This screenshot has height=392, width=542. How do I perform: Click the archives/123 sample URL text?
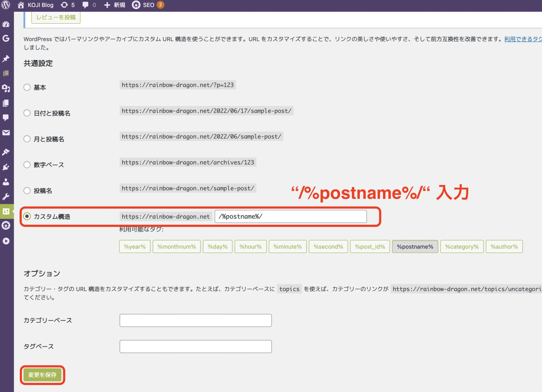coord(188,162)
